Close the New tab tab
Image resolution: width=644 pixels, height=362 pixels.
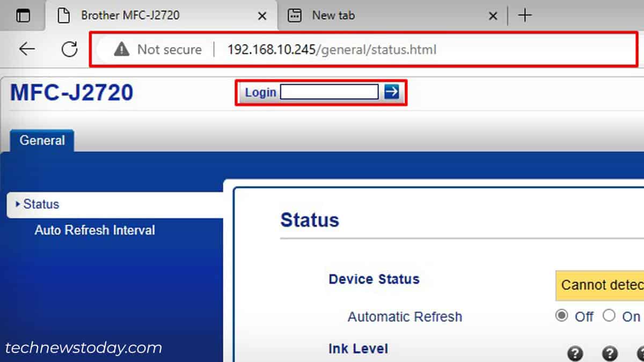493,16
